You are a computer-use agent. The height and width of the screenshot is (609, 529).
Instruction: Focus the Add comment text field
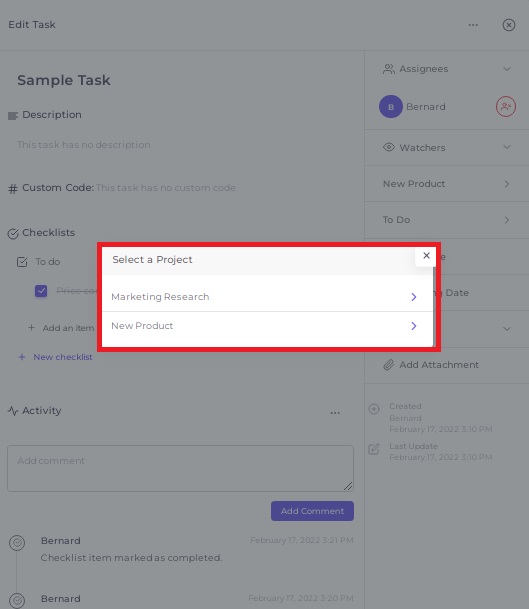[180, 468]
